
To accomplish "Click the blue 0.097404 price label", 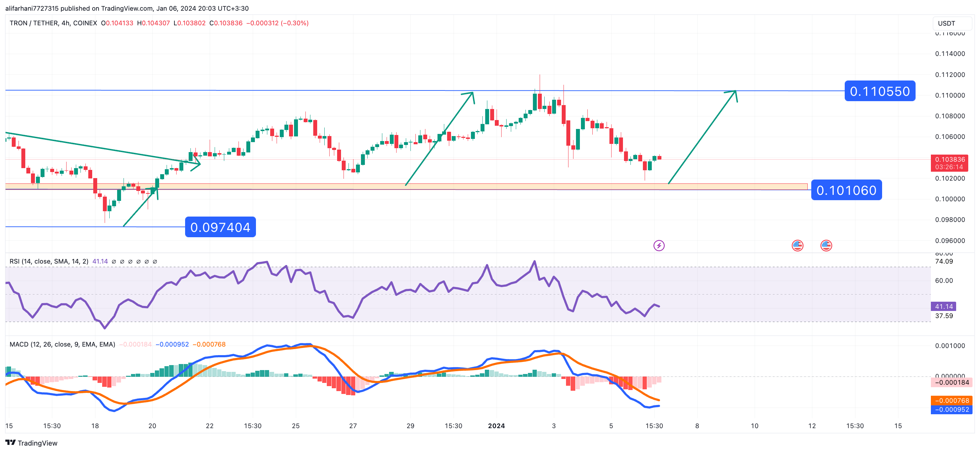I will pos(220,227).
